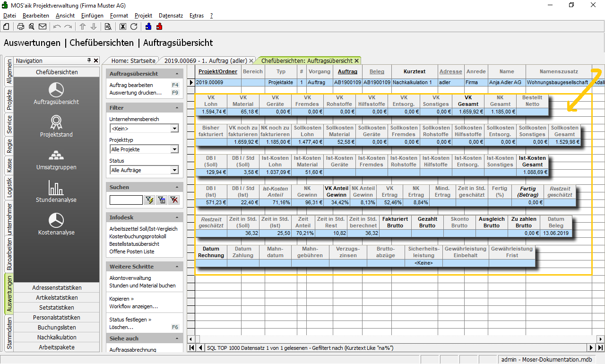The width and height of the screenshot is (605, 364).
Task: Pin the Navigation panel
Action: point(89,61)
